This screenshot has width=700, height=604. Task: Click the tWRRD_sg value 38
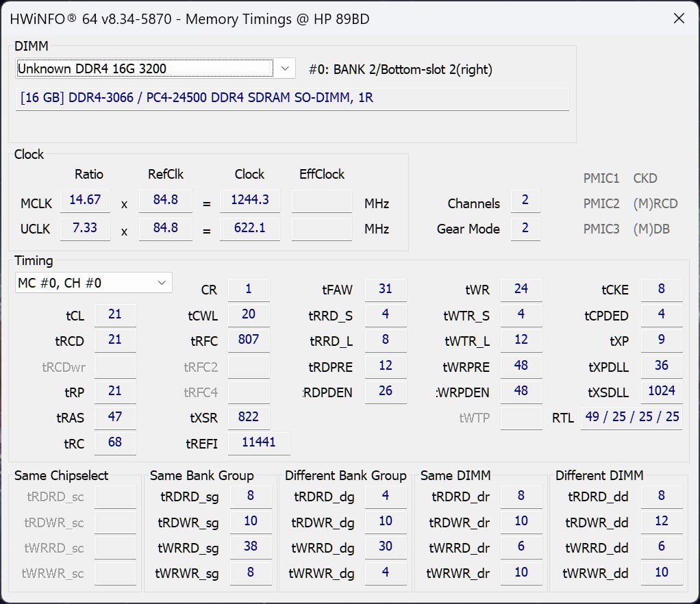[250, 546]
